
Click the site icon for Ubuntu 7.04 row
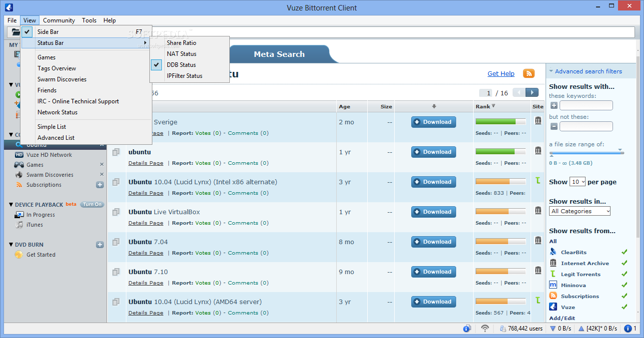point(538,240)
